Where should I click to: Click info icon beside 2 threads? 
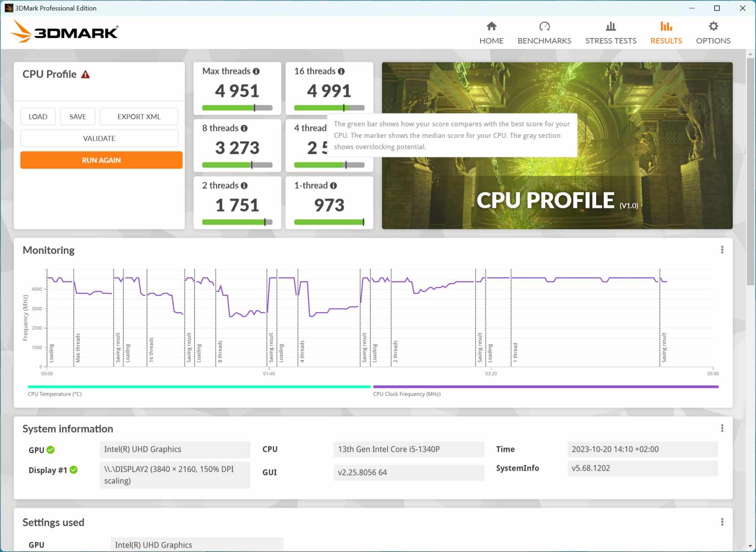click(244, 186)
